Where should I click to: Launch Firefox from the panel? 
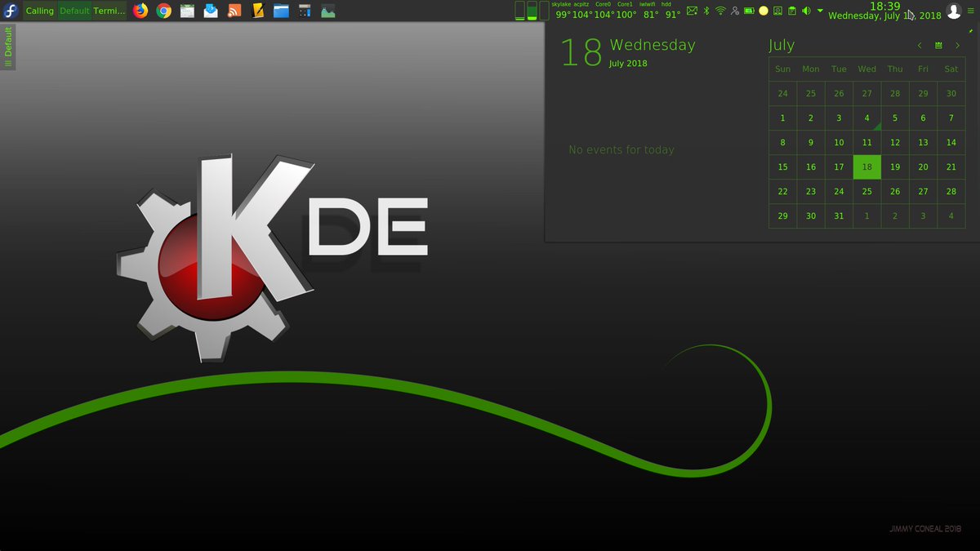click(x=140, y=11)
